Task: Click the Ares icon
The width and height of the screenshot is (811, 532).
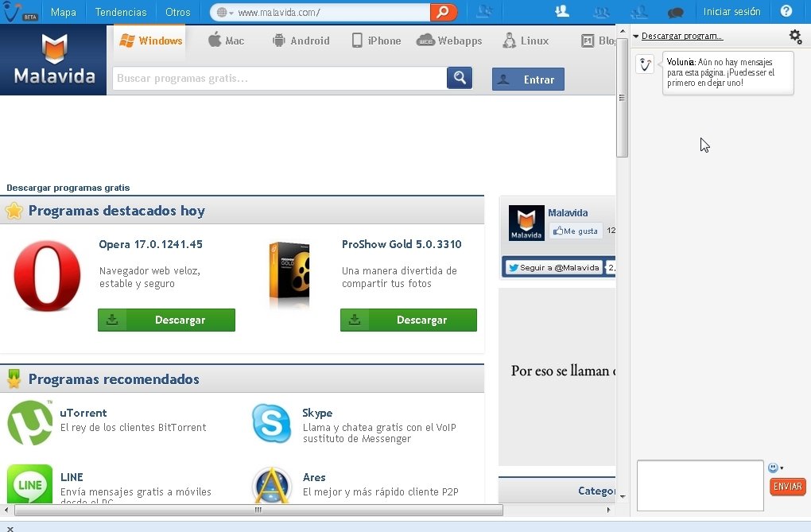Action: point(272,485)
